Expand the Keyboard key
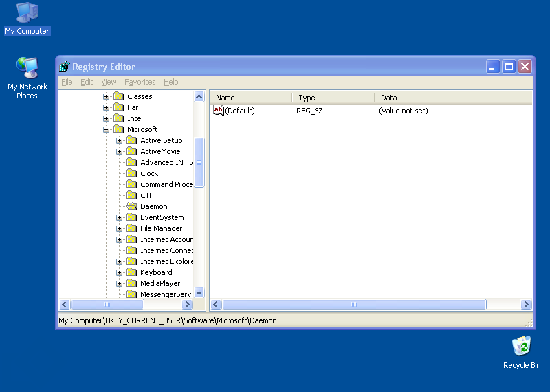 tap(119, 272)
